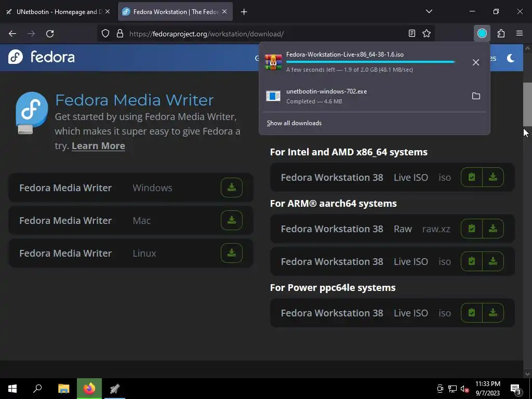Open the Firefox application hamburger menu

[x=520, y=33]
